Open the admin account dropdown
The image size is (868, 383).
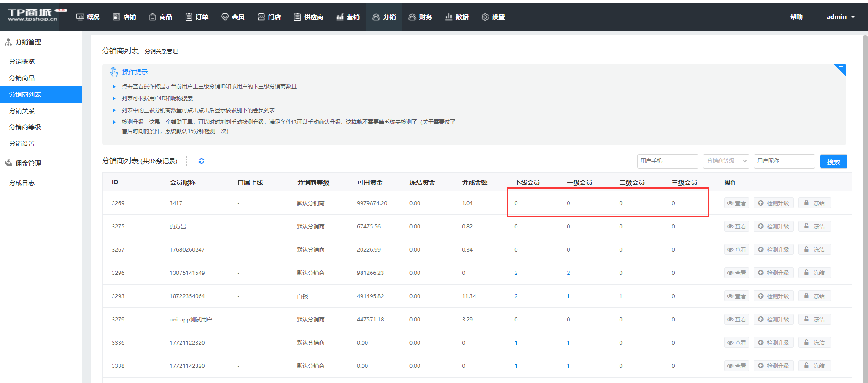840,17
